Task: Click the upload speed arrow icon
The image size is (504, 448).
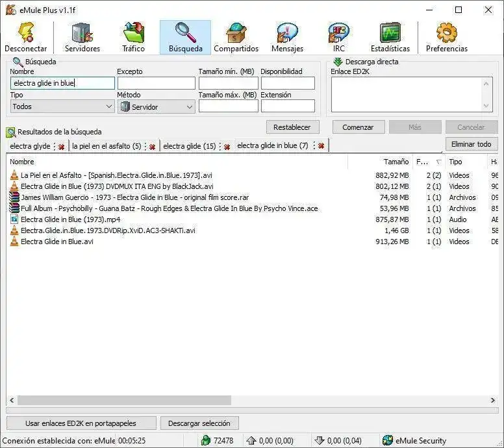Action: click(251, 440)
